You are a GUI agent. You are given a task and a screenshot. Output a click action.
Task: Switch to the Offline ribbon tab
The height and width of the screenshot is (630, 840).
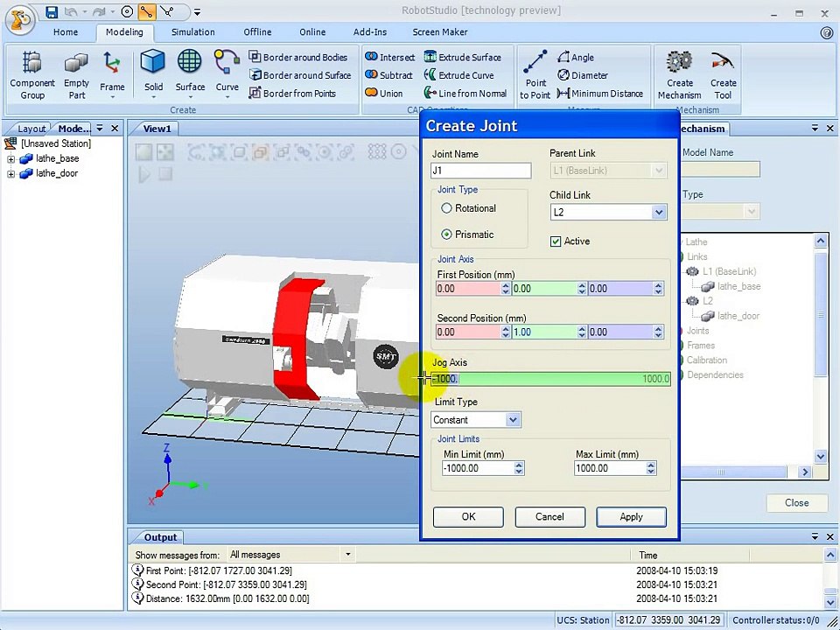(257, 32)
